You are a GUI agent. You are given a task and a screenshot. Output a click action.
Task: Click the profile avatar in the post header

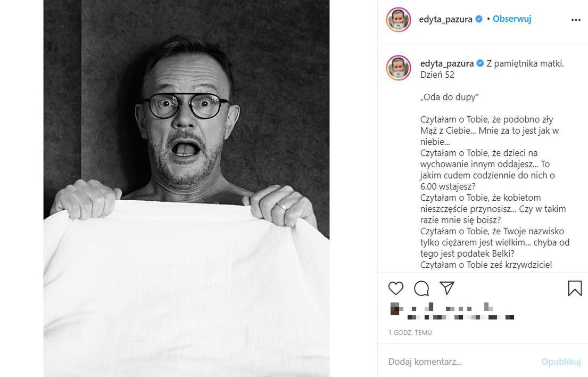point(399,20)
